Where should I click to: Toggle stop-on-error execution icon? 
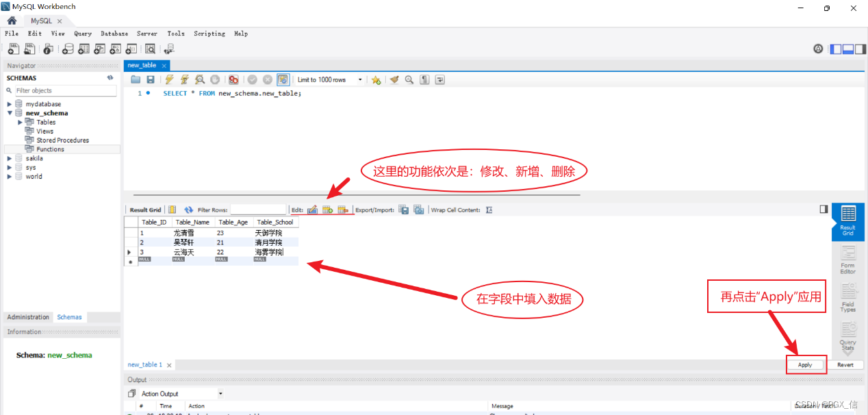233,79
